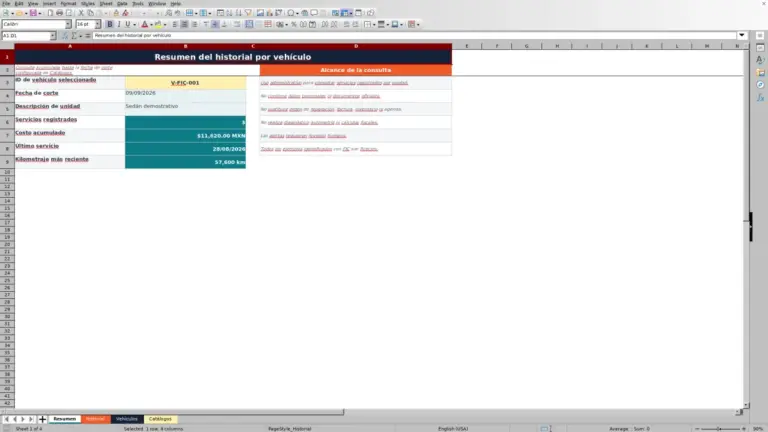
Task: Open the File menu
Action: (6, 3)
